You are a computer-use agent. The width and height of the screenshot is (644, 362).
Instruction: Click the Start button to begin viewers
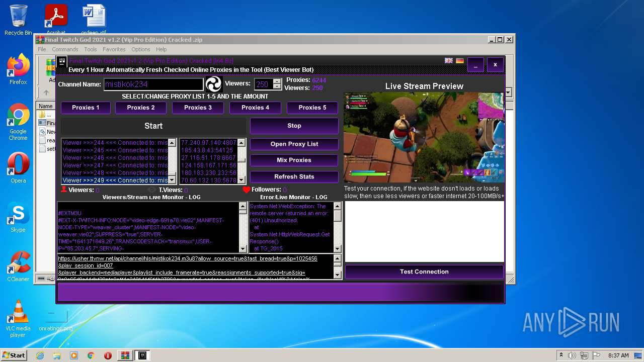click(x=153, y=126)
